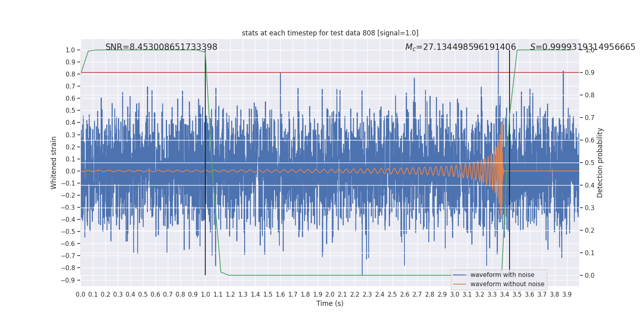Click the red horizontal threshold line
644x322 pixels.
coord(330,72)
